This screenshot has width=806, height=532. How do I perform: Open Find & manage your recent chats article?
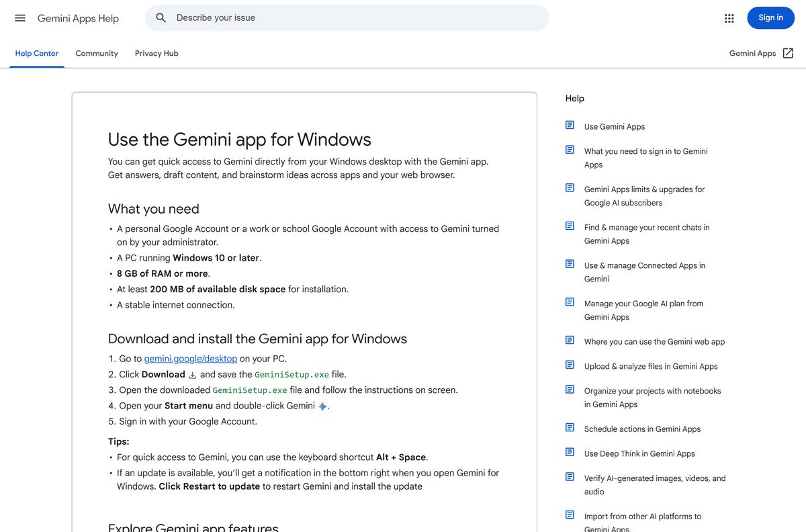point(647,234)
